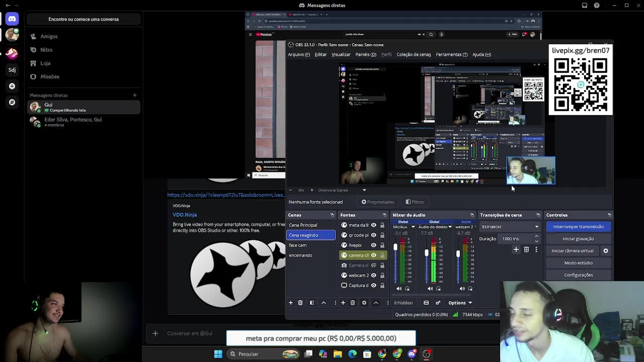This screenshot has height=362, width=644.
Task: Hide the Captura d source
Action: click(373, 286)
